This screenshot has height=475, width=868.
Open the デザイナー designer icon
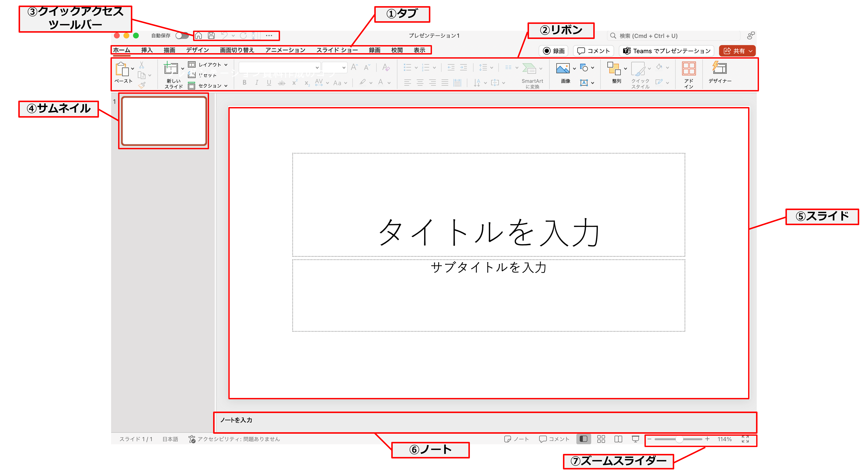pos(719,68)
